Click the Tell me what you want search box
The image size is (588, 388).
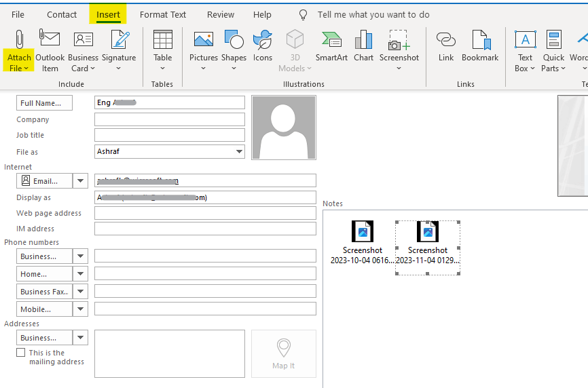pyautogui.click(x=373, y=15)
